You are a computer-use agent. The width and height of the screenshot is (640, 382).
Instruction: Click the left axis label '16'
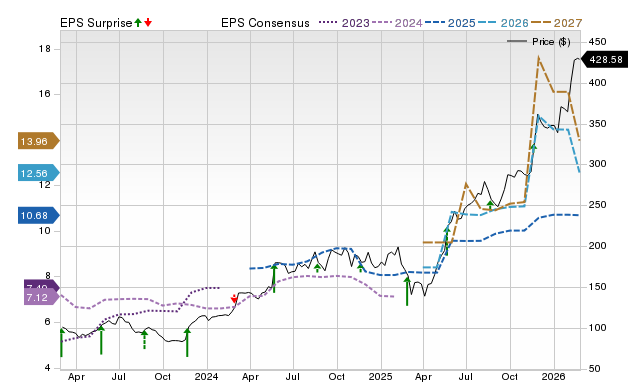[x=45, y=94]
